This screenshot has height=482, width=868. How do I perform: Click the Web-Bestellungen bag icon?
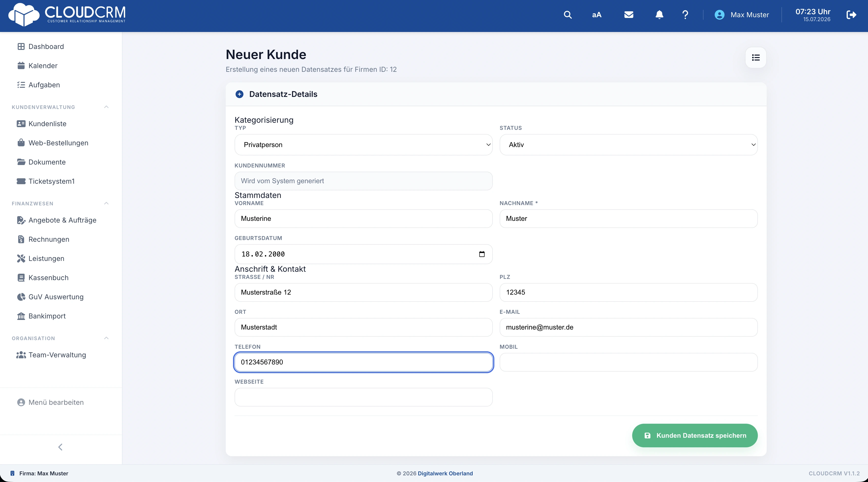(x=21, y=143)
